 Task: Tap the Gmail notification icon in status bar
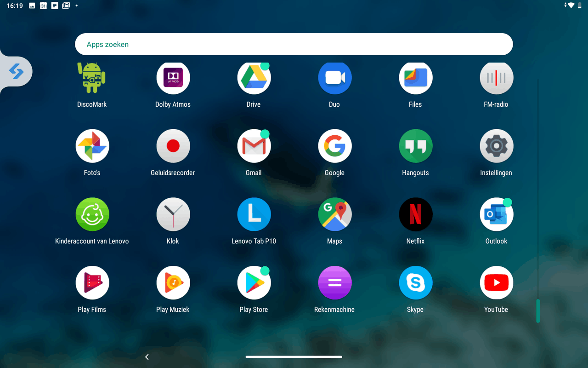click(66, 6)
